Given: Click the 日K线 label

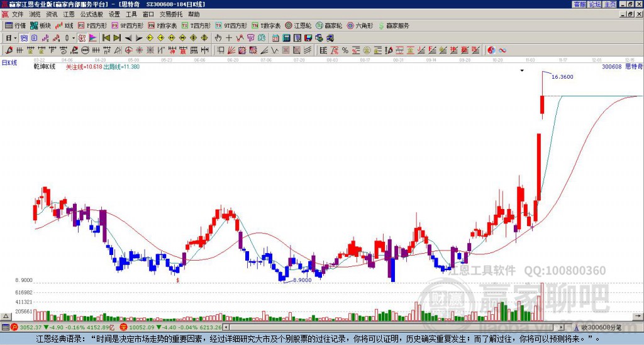Looking at the screenshot, I should tap(9, 63).
